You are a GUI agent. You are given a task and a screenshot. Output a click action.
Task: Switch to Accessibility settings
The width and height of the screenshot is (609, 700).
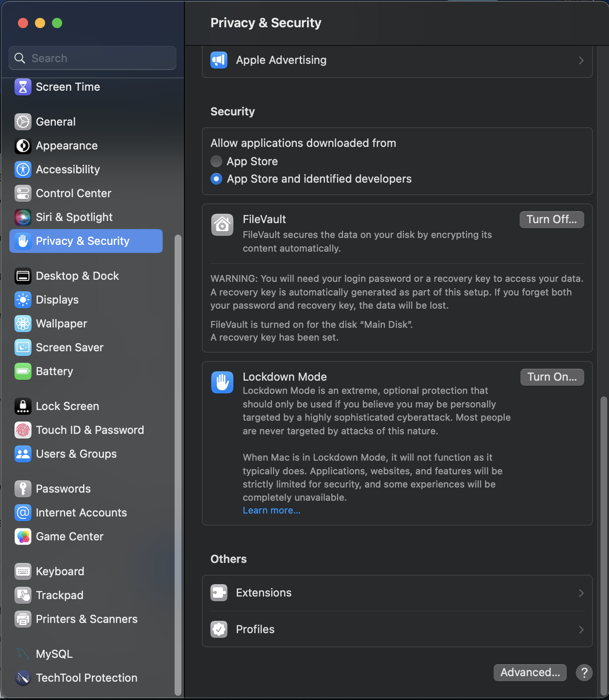(86, 169)
